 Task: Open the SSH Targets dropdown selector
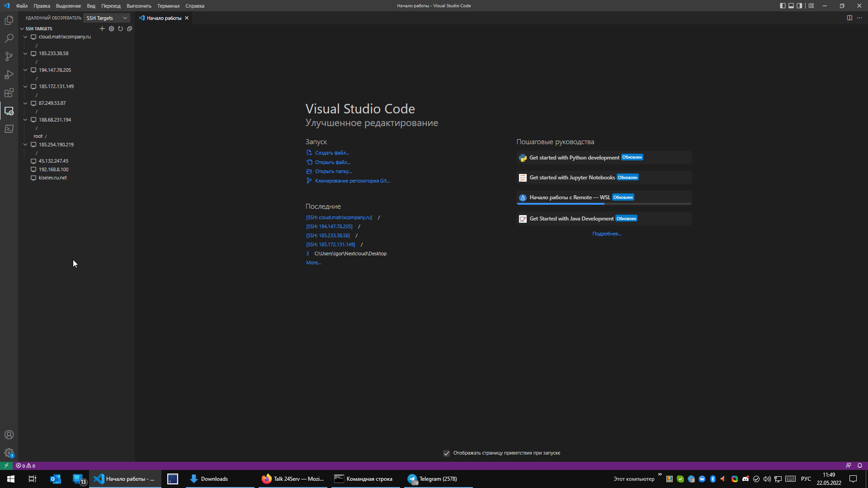click(107, 18)
